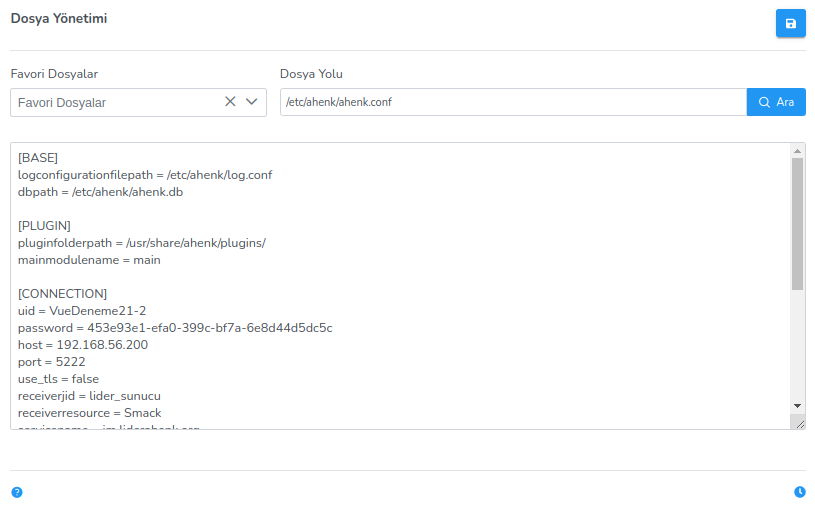The image size is (815, 516).
Task: Click the text area vertical scrollbar thumb
Action: (x=797, y=222)
